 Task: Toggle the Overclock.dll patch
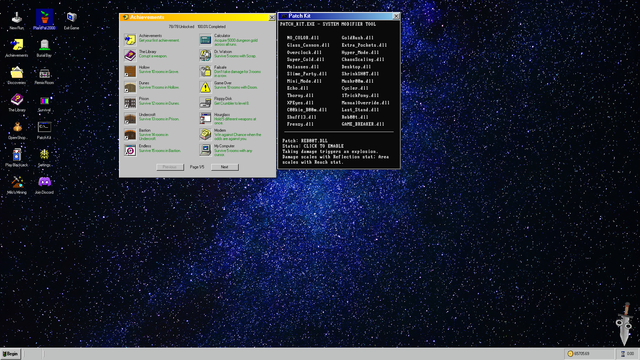click(x=304, y=52)
